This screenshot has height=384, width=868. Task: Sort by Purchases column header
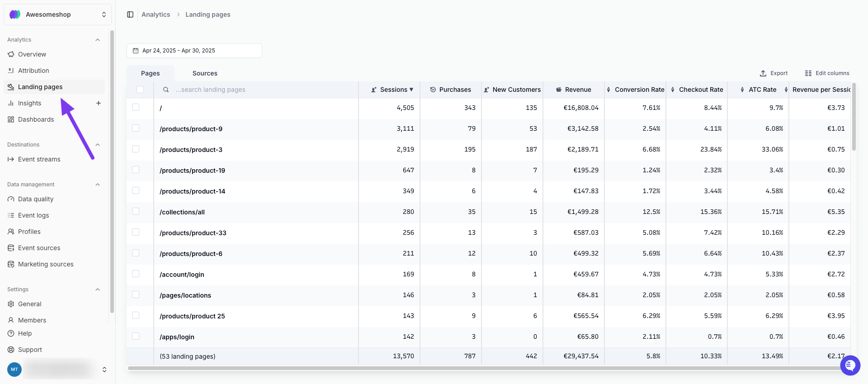pyautogui.click(x=450, y=90)
